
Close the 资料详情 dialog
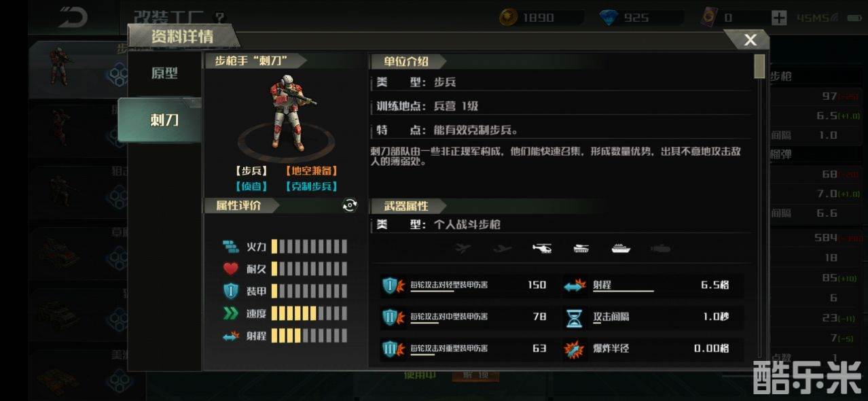[750, 40]
